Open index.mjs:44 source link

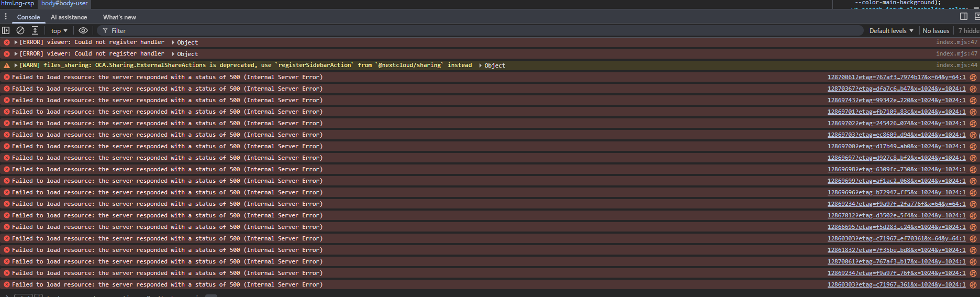click(956, 65)
